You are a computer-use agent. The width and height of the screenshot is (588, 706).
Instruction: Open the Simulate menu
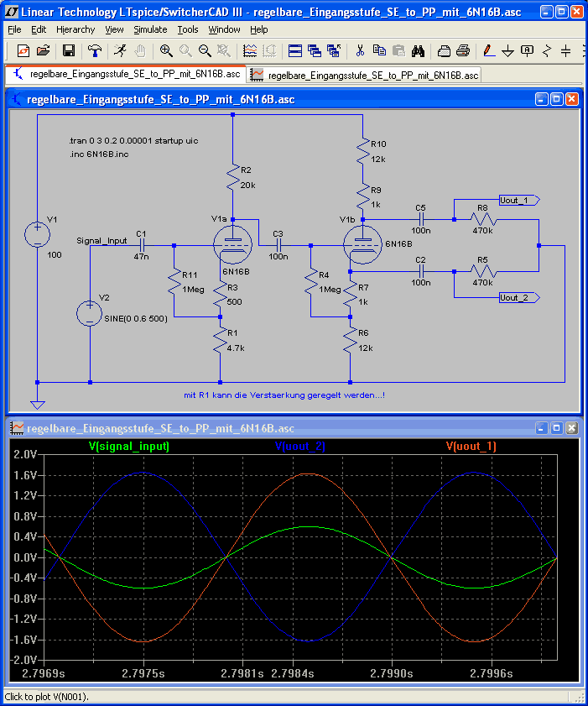(x=150, y=29)
